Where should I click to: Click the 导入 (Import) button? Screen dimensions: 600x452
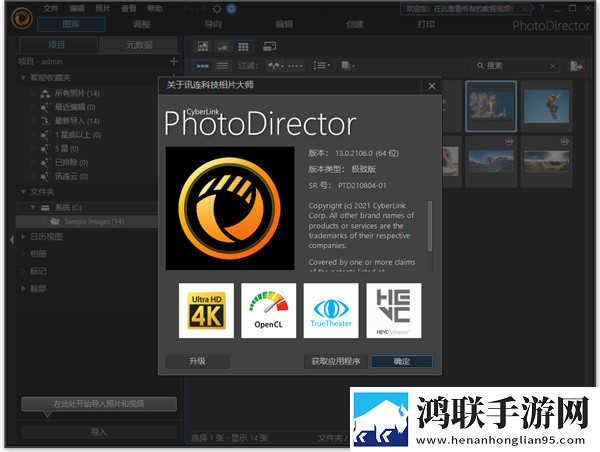point(99,432)
